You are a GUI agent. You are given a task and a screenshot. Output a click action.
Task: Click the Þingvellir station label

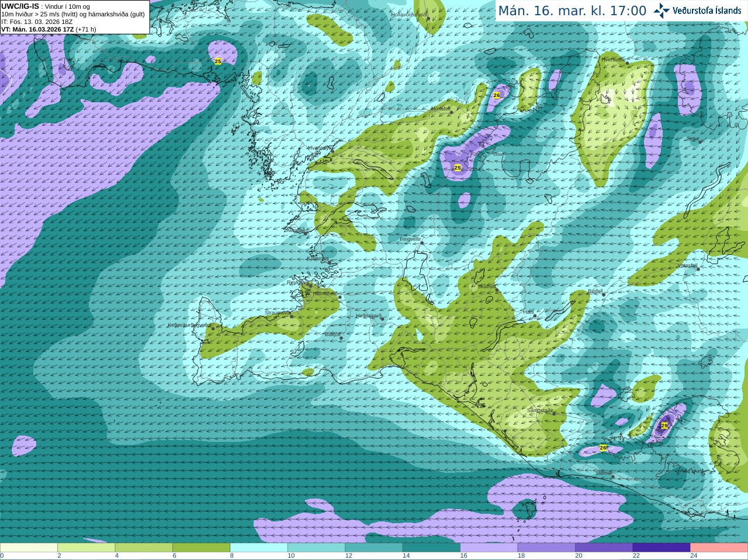(410, 240)
